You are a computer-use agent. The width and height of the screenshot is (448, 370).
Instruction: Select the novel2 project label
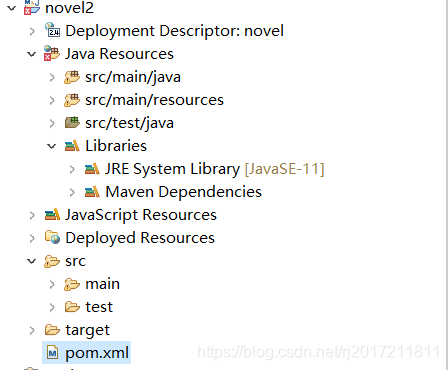(69, 8)
